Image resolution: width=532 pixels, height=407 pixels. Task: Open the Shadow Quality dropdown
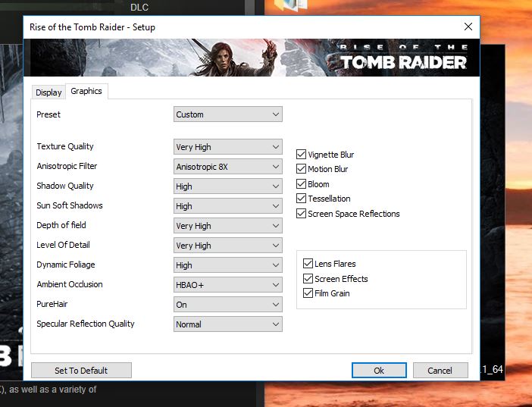tap(227, 186)
